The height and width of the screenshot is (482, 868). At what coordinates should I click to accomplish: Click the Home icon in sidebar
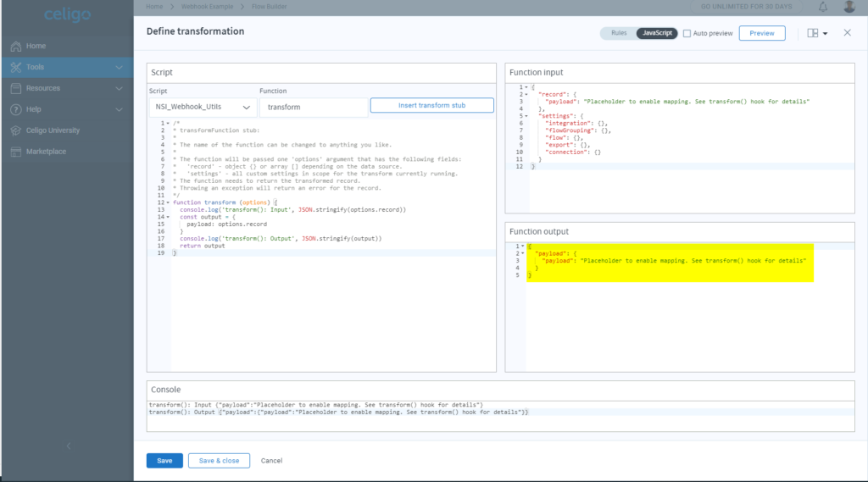16,46
